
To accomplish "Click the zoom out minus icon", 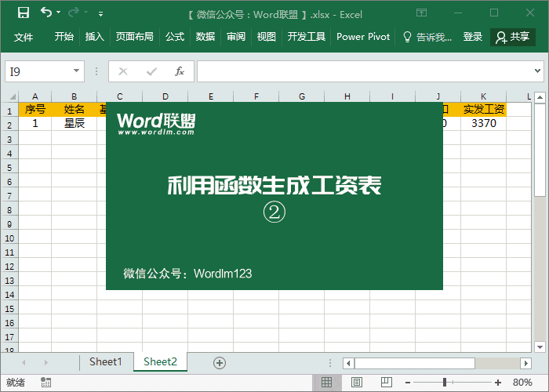I will [409, 383].
